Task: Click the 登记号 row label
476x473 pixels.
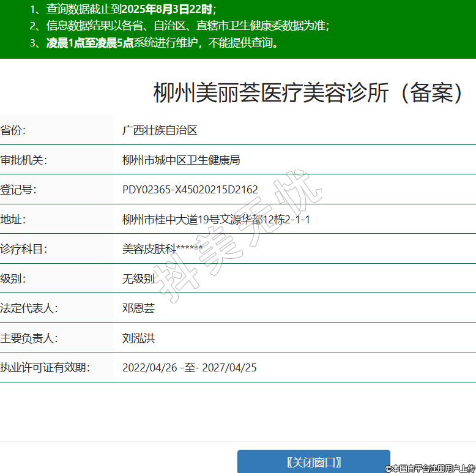Action: point(18,190)
